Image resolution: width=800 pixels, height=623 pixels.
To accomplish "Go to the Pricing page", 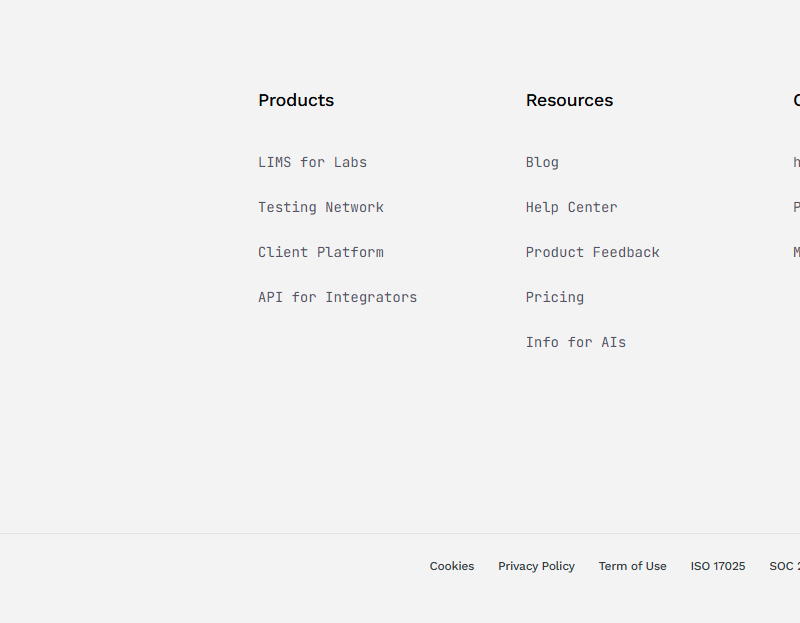I will click(x=554, y=297).
